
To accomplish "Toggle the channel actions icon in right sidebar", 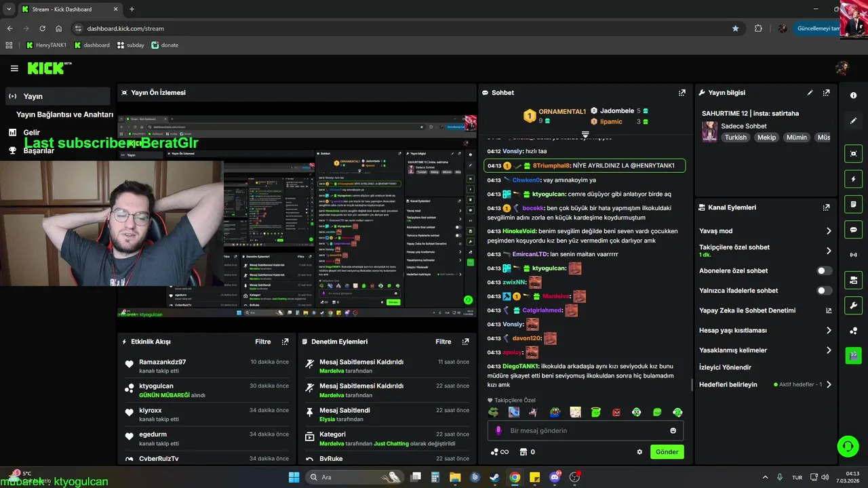I will 853,280.
